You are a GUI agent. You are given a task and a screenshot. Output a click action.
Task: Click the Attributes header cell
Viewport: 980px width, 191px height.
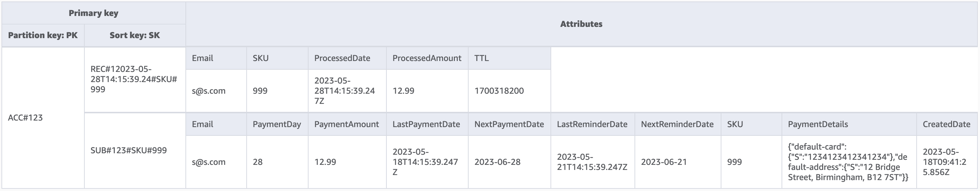(581, 24)
